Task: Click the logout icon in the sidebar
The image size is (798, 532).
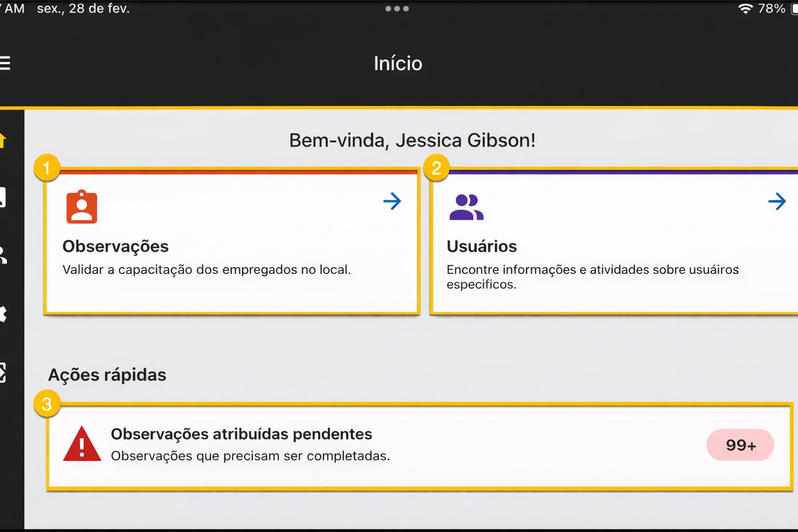Action: [3, 373]
